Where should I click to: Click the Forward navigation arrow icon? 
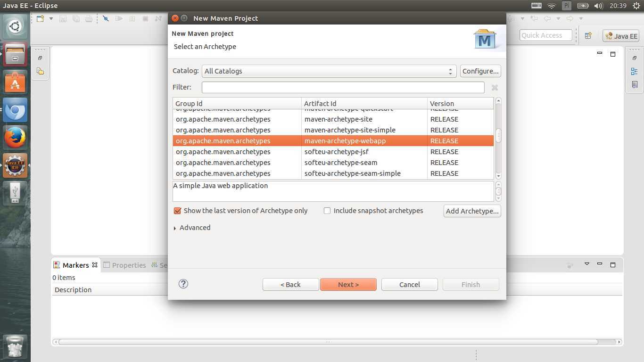click(570, 19)
